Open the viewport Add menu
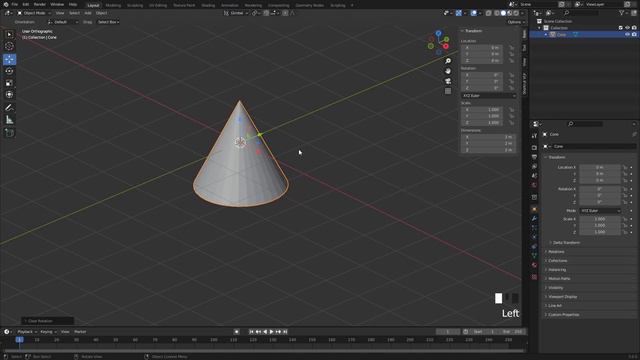640x360 pixels. click(x=88, y=13)
